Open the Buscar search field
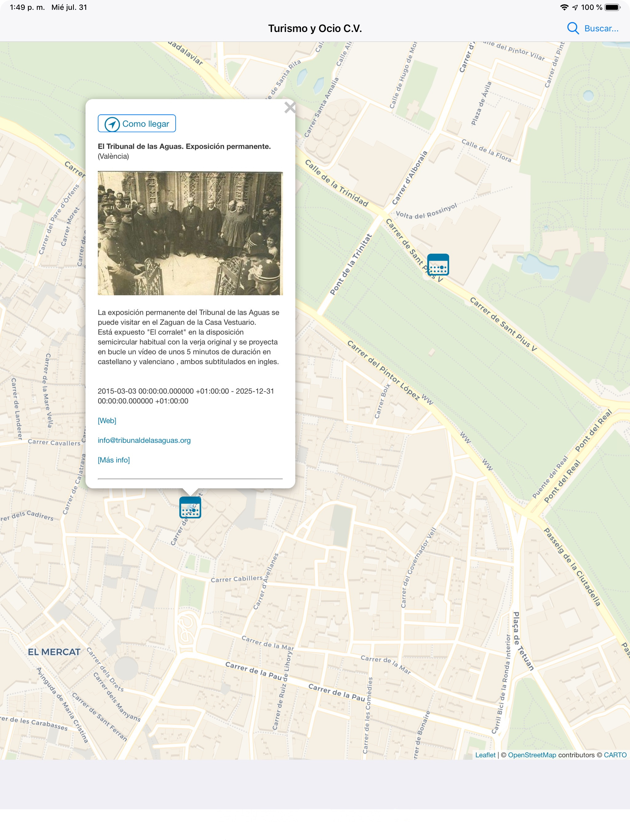This screenshot has height=840, width=630. point(601,29)
